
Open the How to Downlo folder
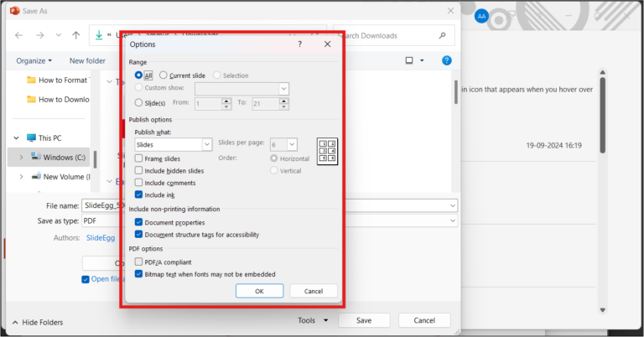coord(58,99)
